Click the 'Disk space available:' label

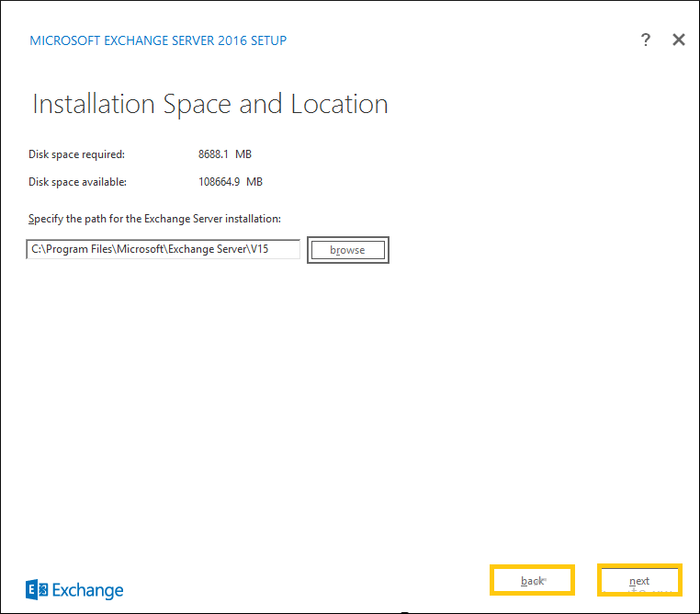pyautogui.click(x=78, y=182)
